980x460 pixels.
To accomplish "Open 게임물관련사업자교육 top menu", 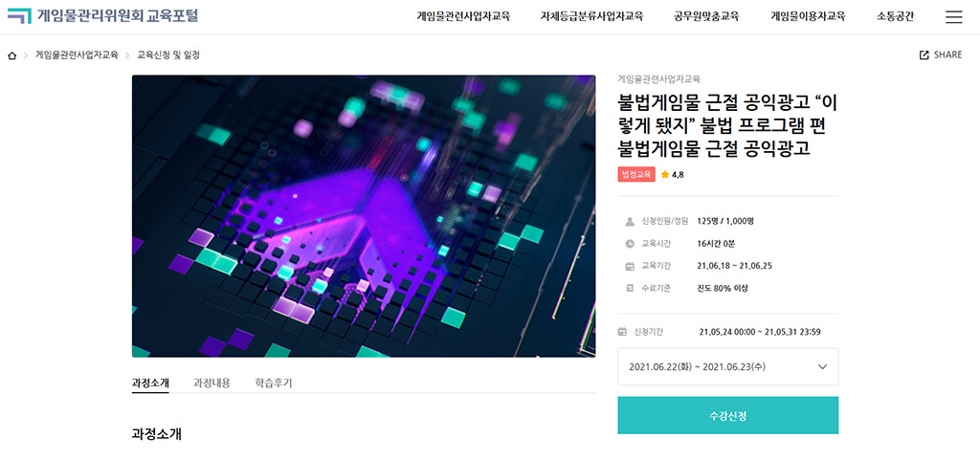I will coord(463,17).
